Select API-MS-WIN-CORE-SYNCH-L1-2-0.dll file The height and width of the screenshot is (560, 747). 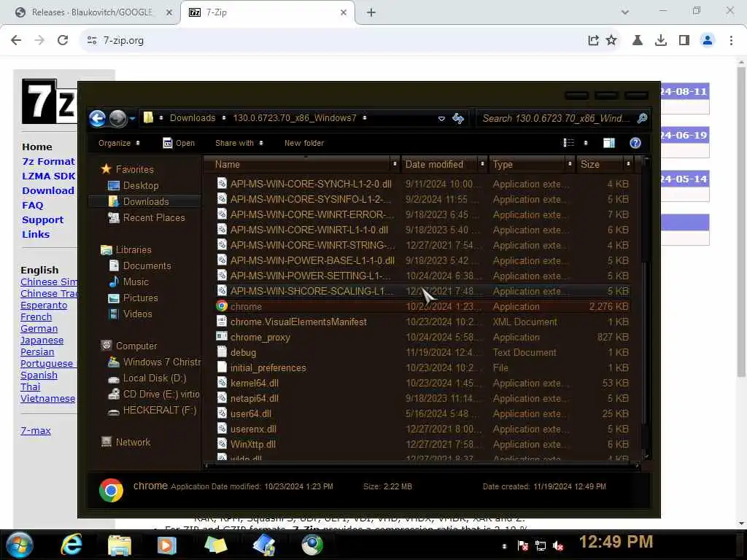pyautogui.click(x=422, y=184)
